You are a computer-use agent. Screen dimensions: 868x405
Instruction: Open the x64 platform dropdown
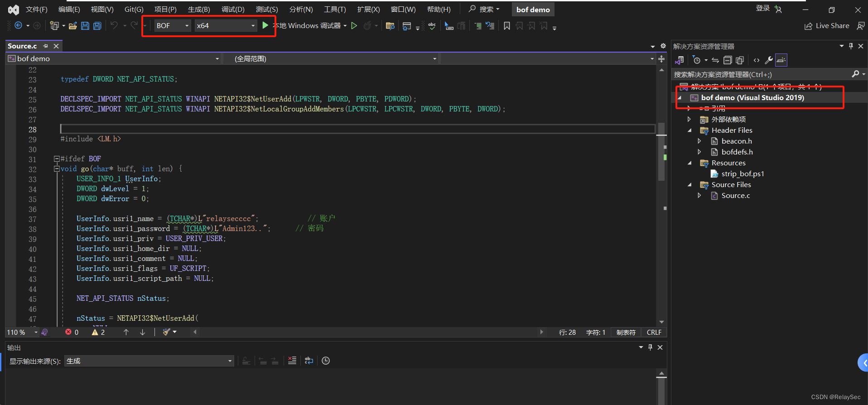click(x=226, y=26)
